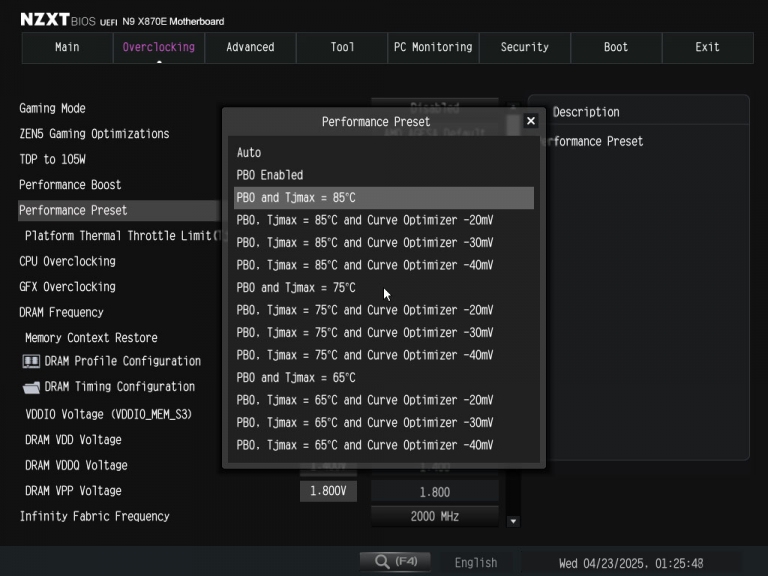The image size is (768, 576).
Task: Choose PBO Enabled preset
Action: tap(384, 175)
